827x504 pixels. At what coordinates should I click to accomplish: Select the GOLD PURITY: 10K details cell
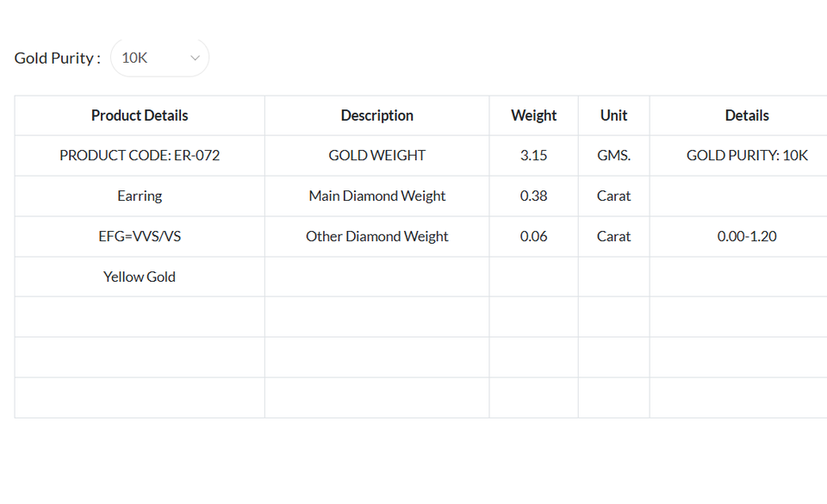(746, 156)
